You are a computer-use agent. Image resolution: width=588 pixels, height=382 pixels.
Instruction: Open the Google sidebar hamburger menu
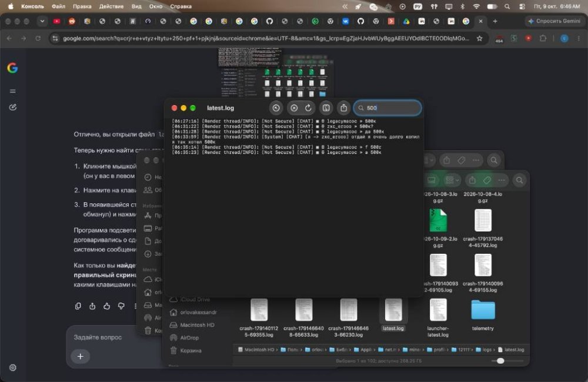[13, 91]
